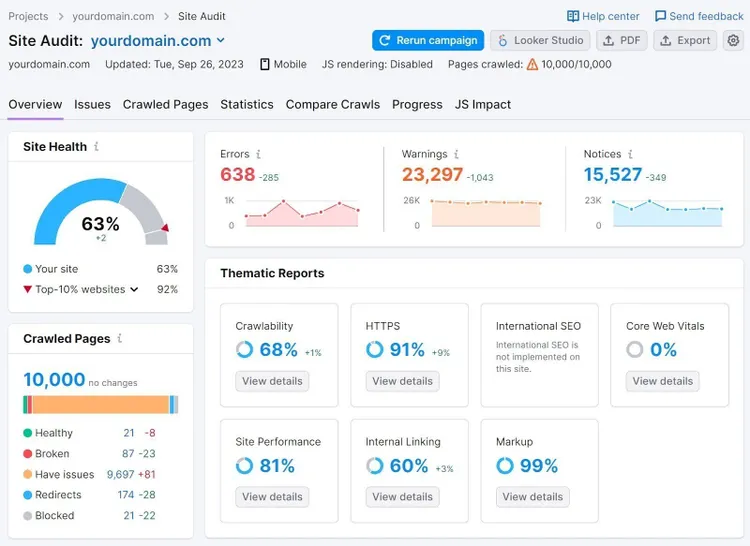Click the Broken pages count 87
The image size is (750, 546).
click(128, 453)
